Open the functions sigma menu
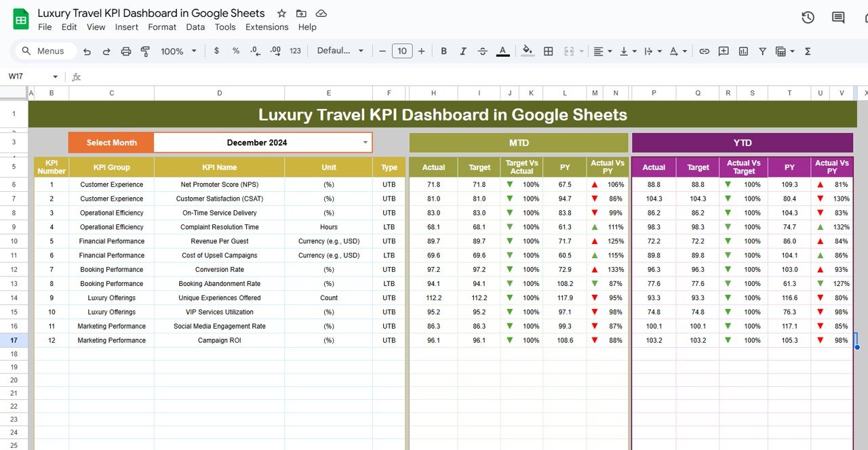Viewport: 868px width, 450px height. (x=808, y=51)
